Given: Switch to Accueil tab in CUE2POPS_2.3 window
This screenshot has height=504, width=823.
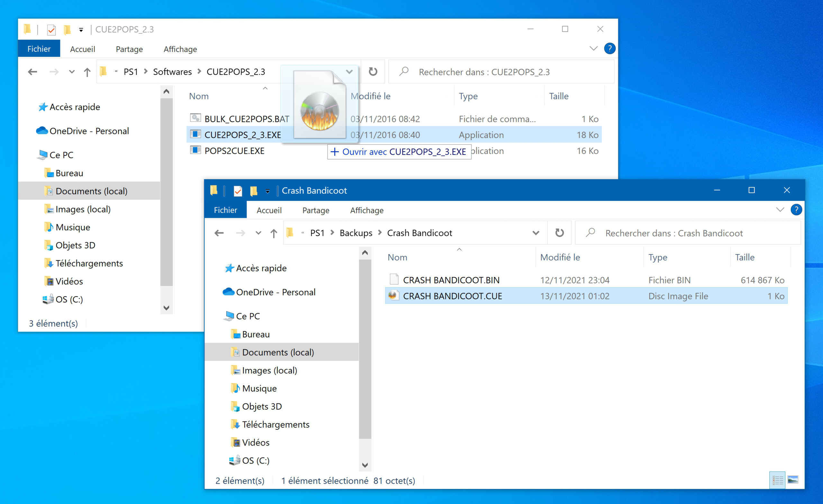Looking at the screenshot, I should 83,49.
